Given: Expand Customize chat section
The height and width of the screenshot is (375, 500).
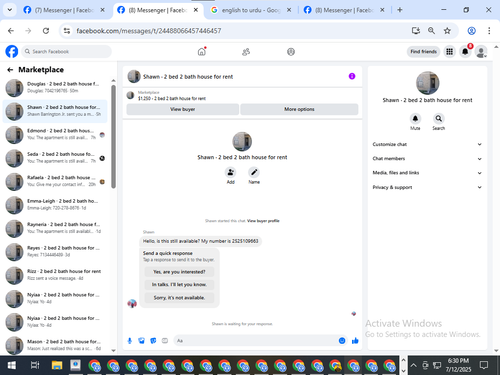Looking at the screenshot, I should [x=427, y=144].
